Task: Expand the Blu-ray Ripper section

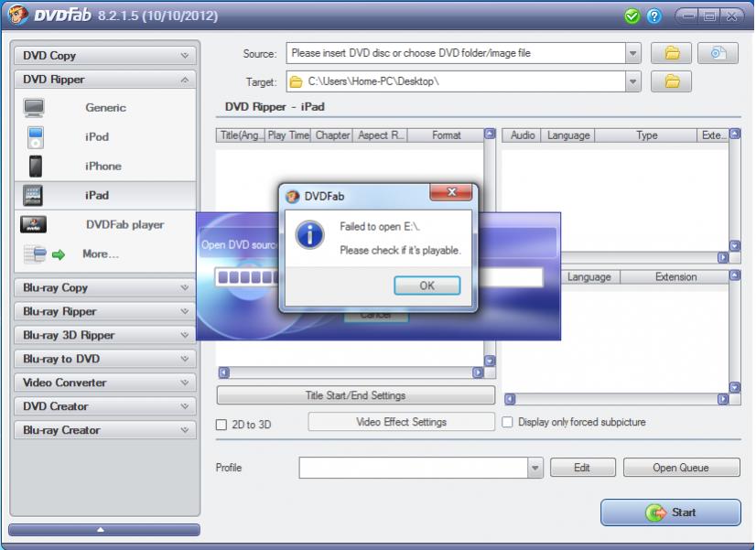Action: (105, 311)
